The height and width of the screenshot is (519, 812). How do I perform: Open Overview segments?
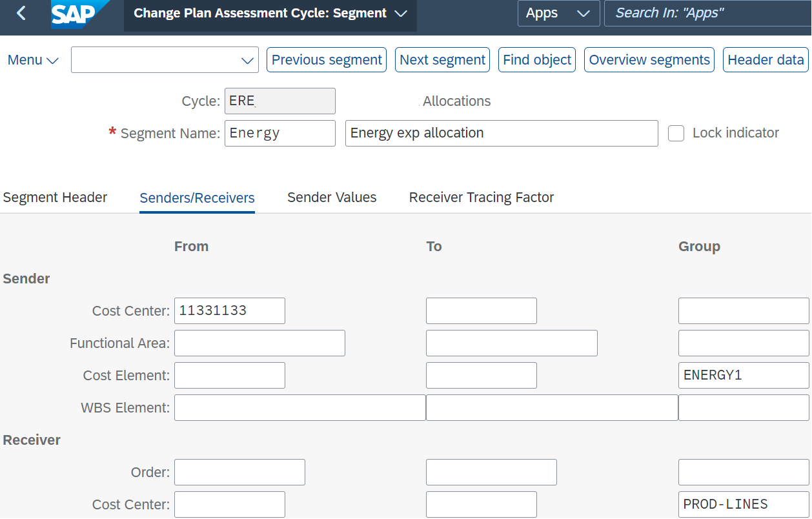(x=649, y=60)
